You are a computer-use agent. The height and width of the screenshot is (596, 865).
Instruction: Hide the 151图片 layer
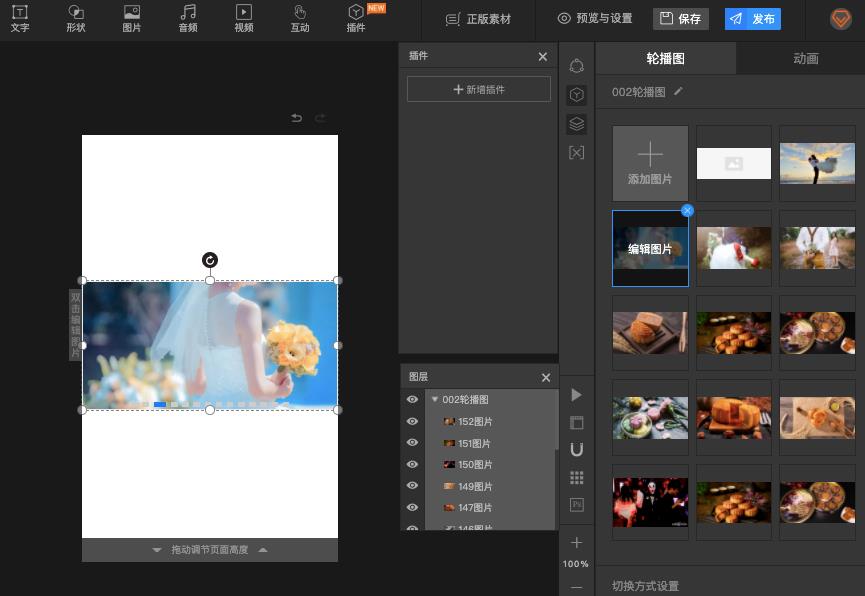[x=412, y=443]
